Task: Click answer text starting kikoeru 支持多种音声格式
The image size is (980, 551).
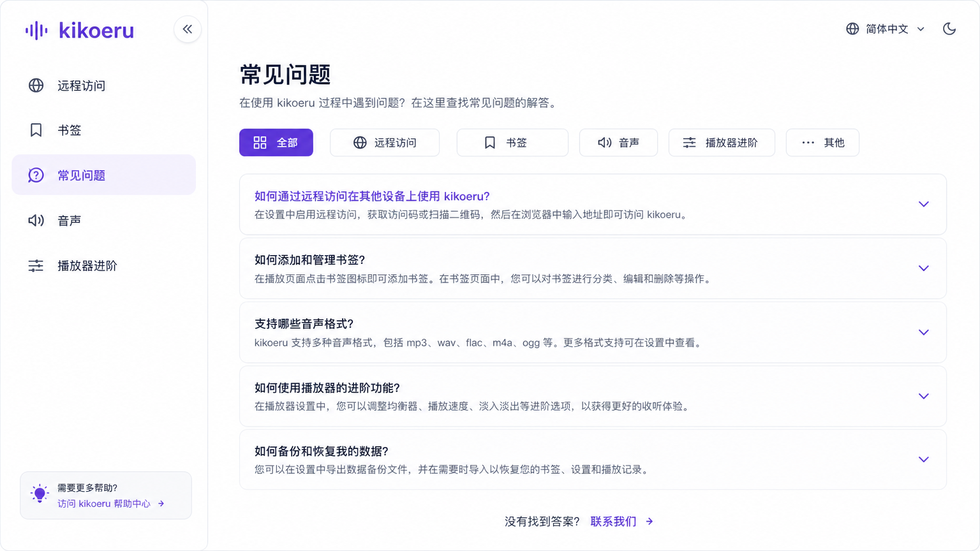Action: (480, 343)
